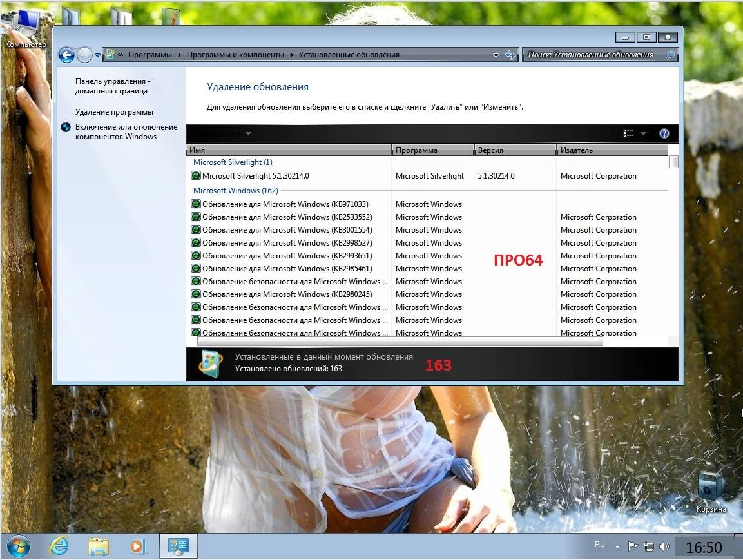
Task: Click the icon of update KB3001554
Action: [x=196, y=230]
